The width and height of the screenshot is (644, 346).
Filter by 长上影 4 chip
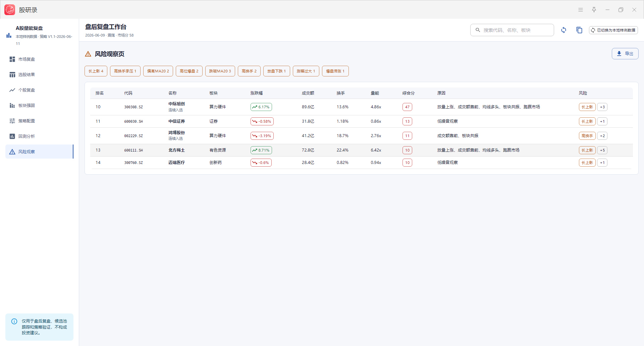pos(96,71)
